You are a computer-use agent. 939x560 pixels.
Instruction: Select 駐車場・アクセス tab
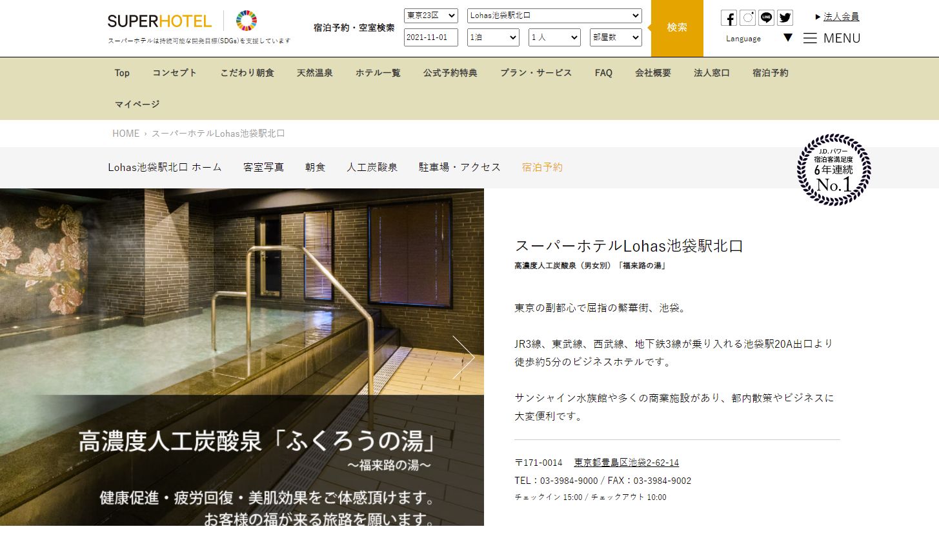459,167
